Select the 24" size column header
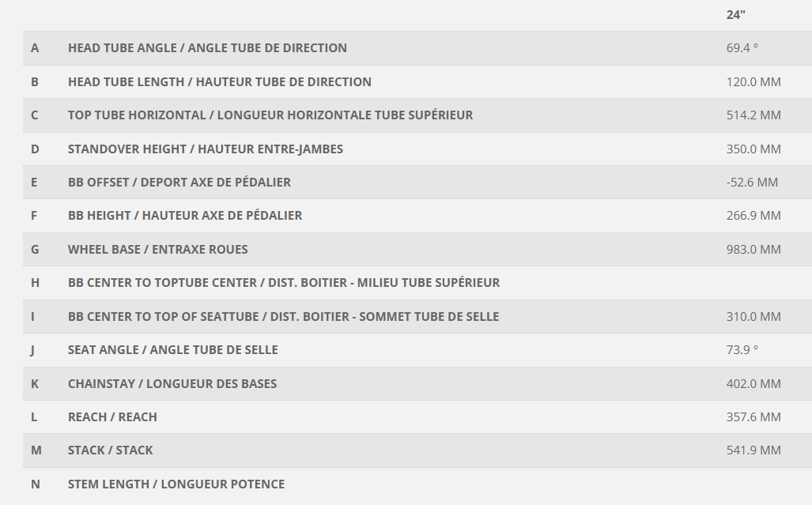This screenshot has width=812, height=505. [x=735, y=15]
